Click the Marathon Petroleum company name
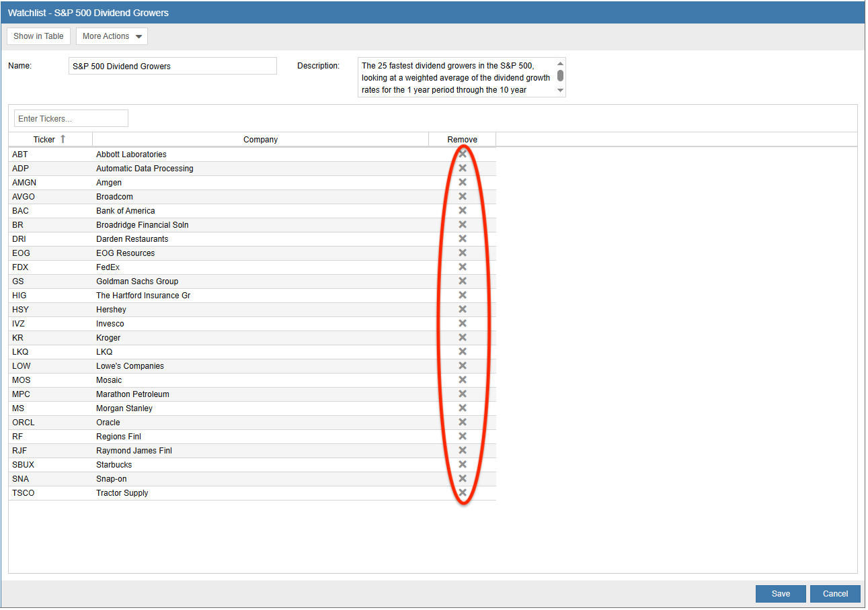Viewport: 868px width, 610px height. [x=132, y=394]
